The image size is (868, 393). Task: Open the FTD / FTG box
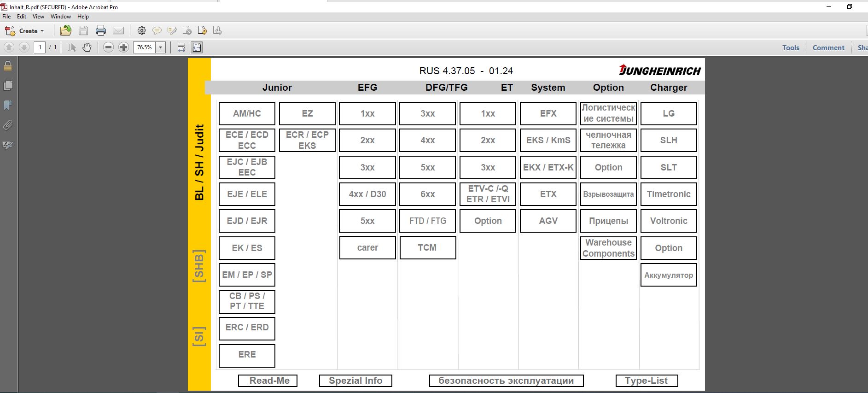click(x=427, y=221)
